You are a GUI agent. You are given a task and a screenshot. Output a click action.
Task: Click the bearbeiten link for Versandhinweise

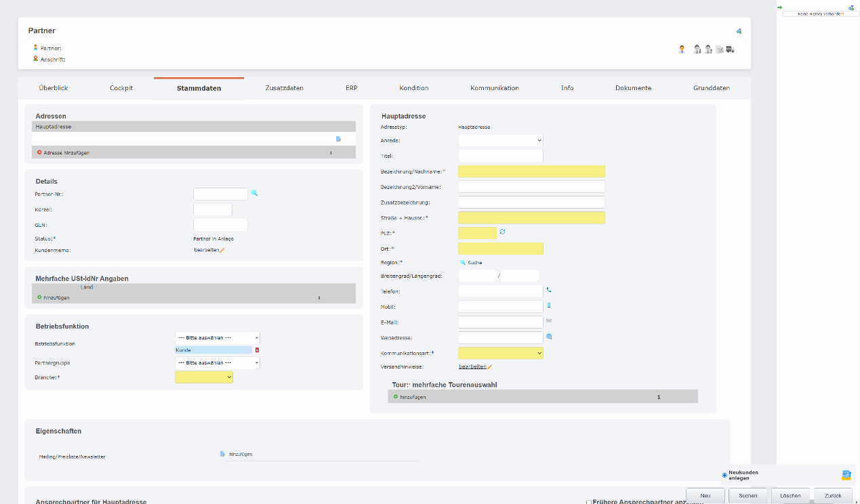coord(472,366)
